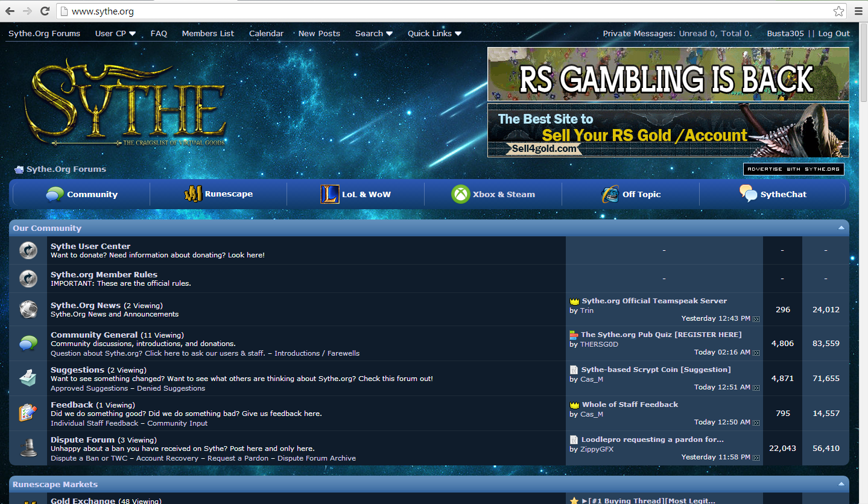Click the Feedback clipboard icon
Viewport: 868px width, 504px height.
[28, 413]
